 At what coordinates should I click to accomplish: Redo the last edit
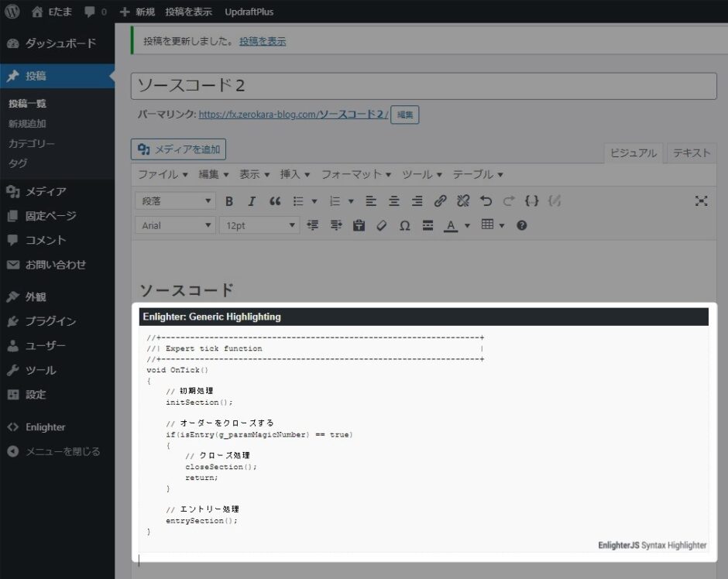click(x=509, y=201)
